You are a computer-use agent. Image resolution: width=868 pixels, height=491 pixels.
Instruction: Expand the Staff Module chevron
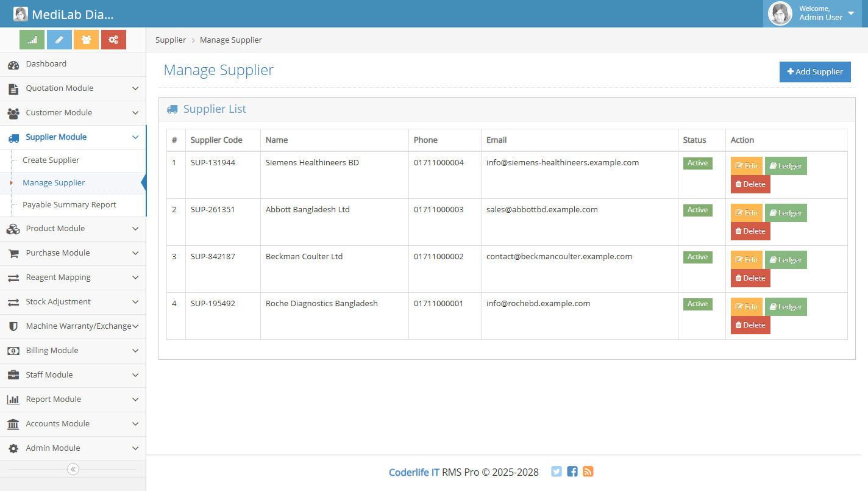pos(135,375)
